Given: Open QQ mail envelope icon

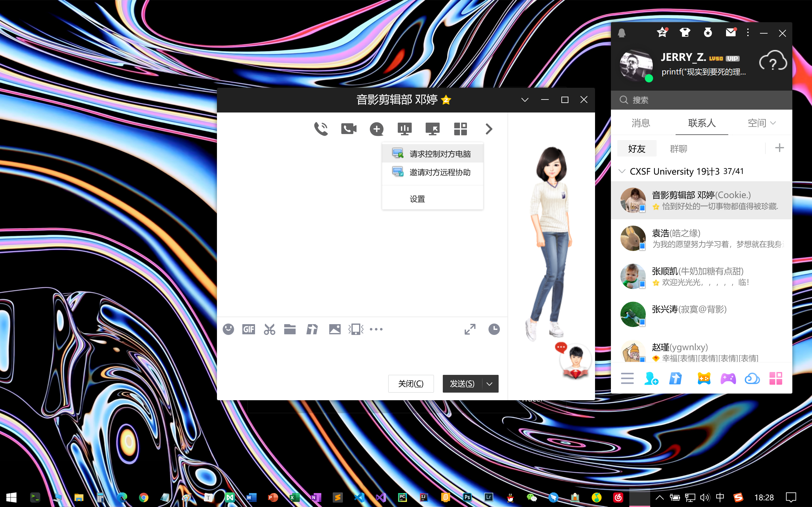Looking at the screenshot, I should [730, 33].
